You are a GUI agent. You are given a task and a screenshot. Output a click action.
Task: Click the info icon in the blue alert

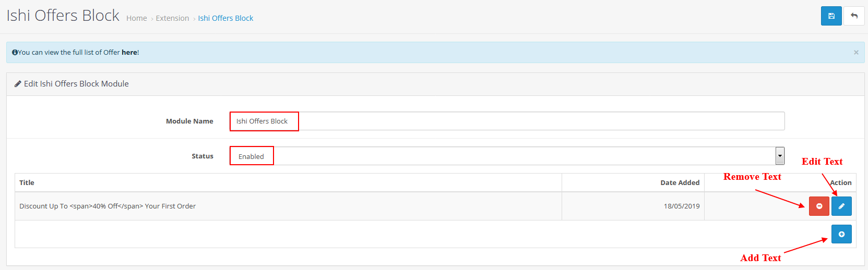pyautogui.click(x=15, y=52)
